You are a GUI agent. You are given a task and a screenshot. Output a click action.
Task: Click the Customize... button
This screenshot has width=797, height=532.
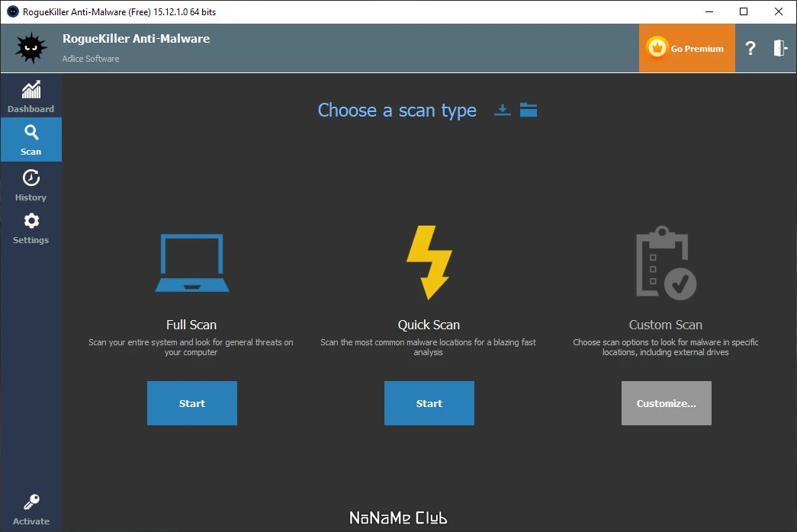pyautogui.click(x=667, y=403)
